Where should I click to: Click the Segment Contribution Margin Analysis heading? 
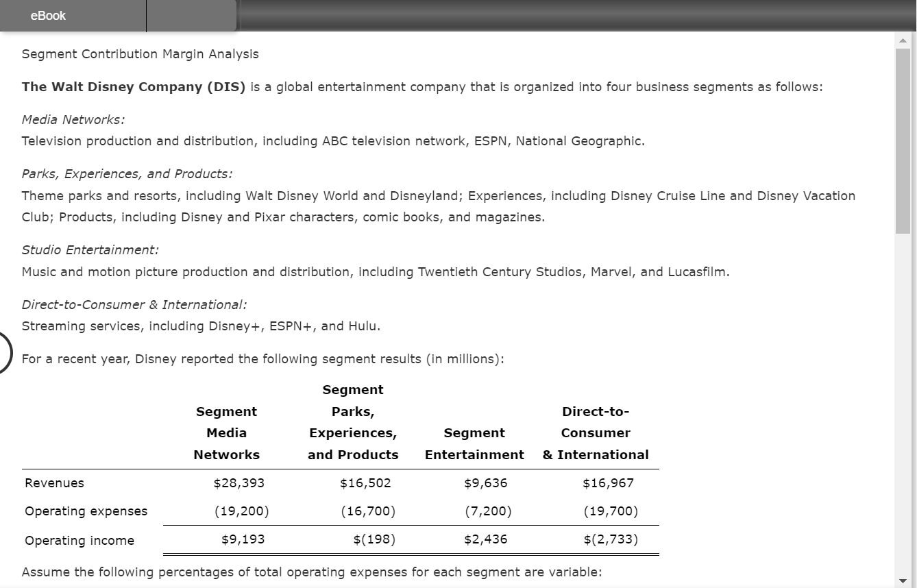[x=140, y=54]
